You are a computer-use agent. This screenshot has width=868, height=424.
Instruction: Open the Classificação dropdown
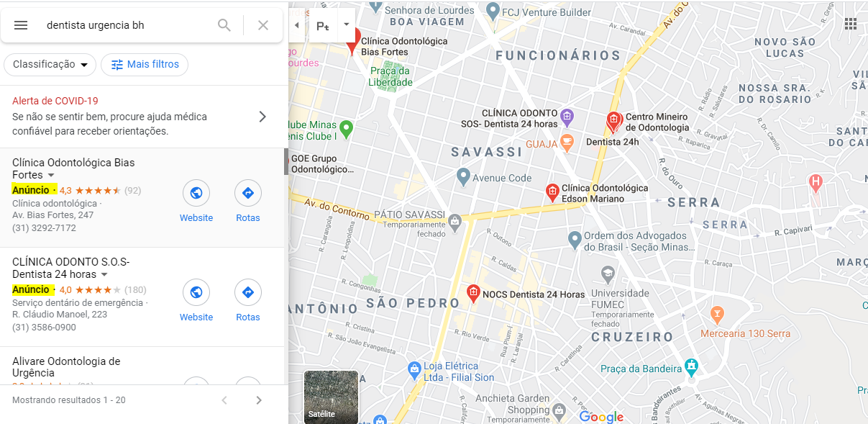50,64
